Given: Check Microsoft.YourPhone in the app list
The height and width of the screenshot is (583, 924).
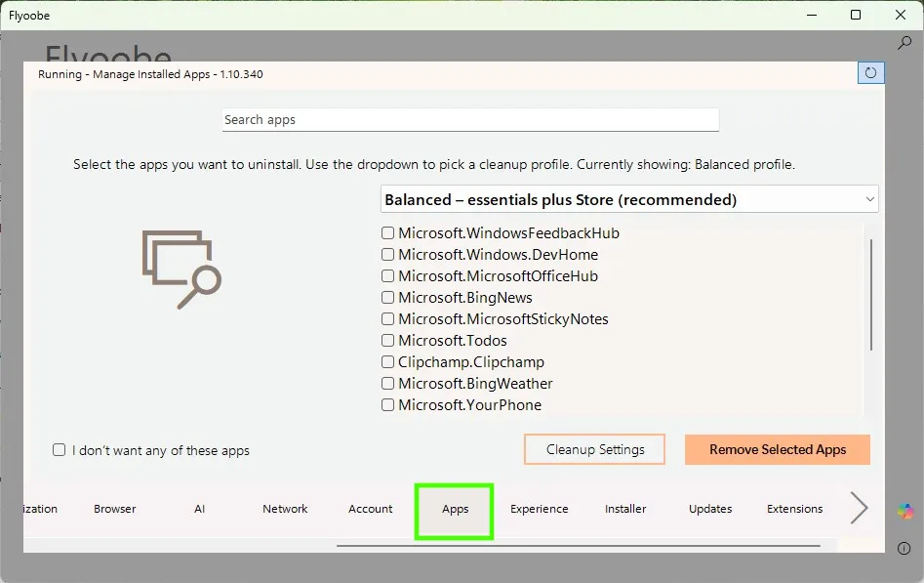Looking at the screenshot, I should tap(387, 404).
